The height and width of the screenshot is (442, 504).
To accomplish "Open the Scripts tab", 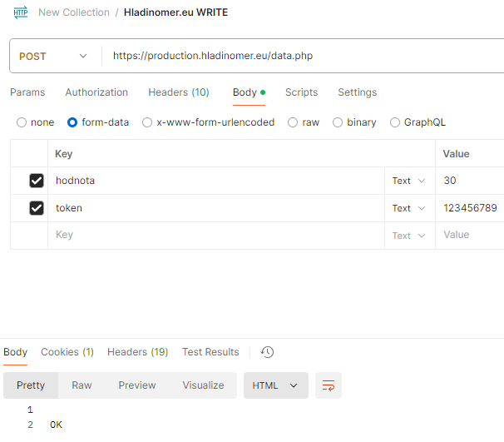I will point(301,92).
